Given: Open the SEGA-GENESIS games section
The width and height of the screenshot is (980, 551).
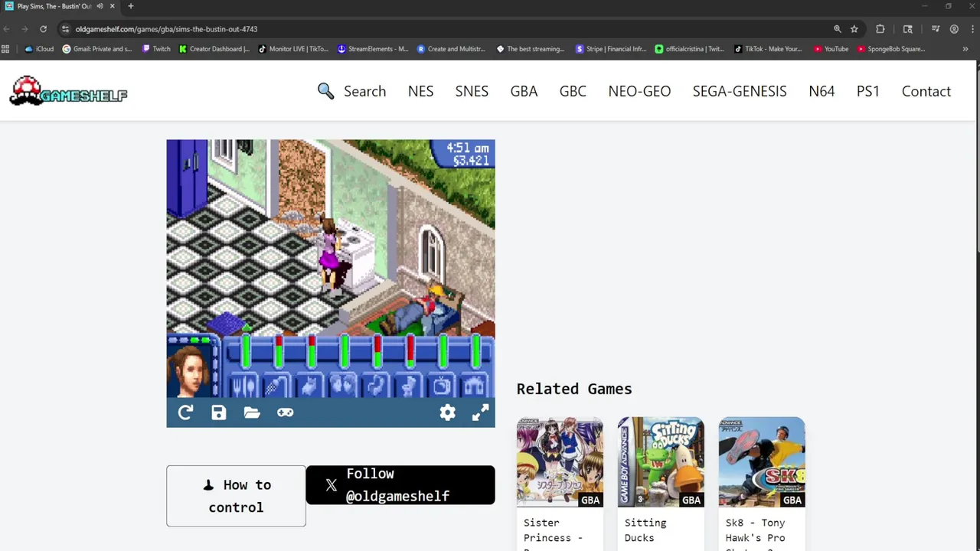Looking at the screenshot, I should click(740, 91).
